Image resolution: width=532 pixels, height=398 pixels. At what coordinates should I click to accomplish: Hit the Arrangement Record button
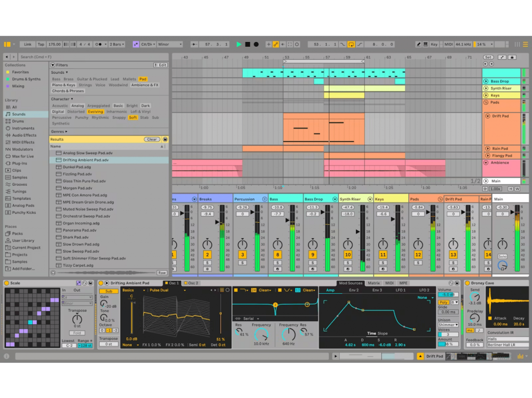click(x=256, y=45)
